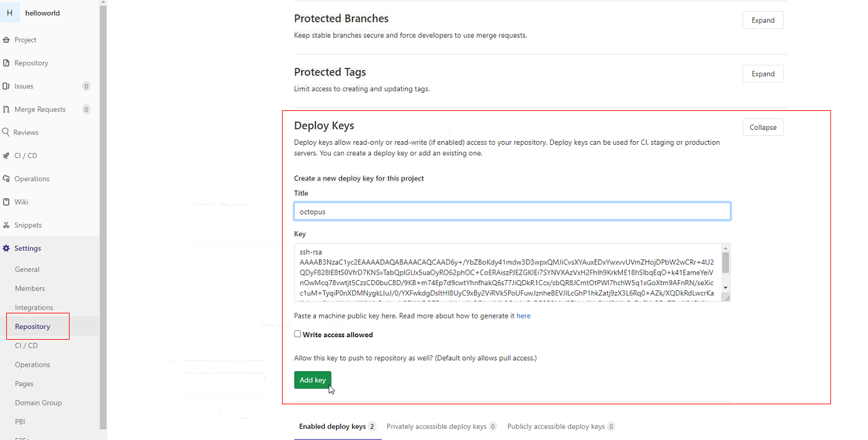868x440 pixels.
Task: Collapse the Deploy Keys section
Action: [x=763, y=127]
